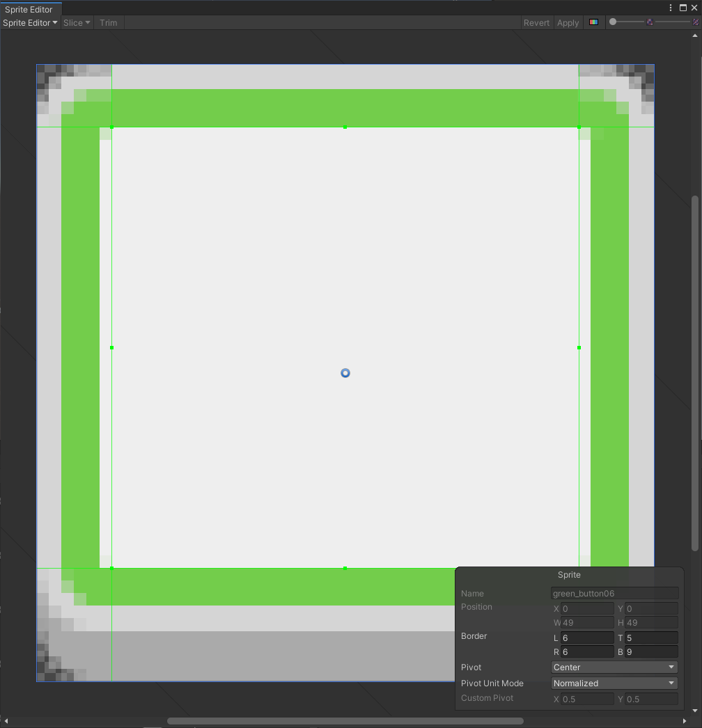Click the Position X input field
The image size is (702, 728).
point(587,609)
